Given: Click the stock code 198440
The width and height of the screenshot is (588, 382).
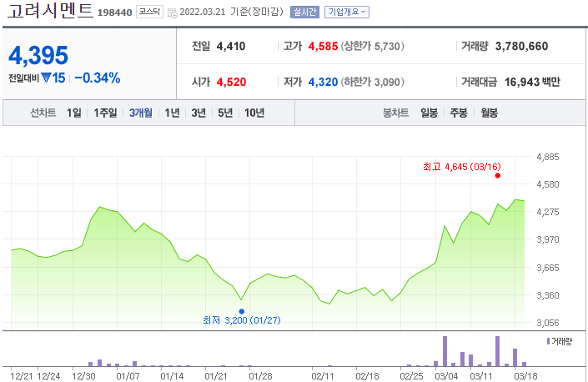Looking at the screenshot, I should coord(115,13).
